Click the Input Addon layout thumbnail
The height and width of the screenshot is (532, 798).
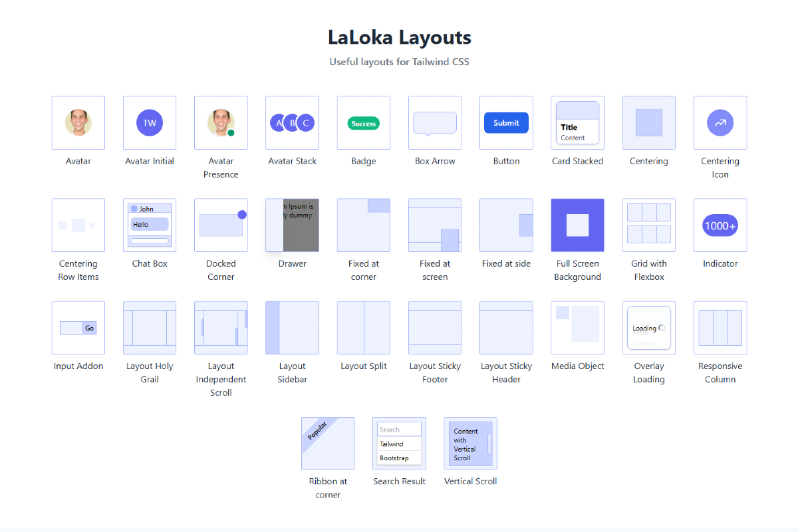pyautogui.click(x=78, y=327)
